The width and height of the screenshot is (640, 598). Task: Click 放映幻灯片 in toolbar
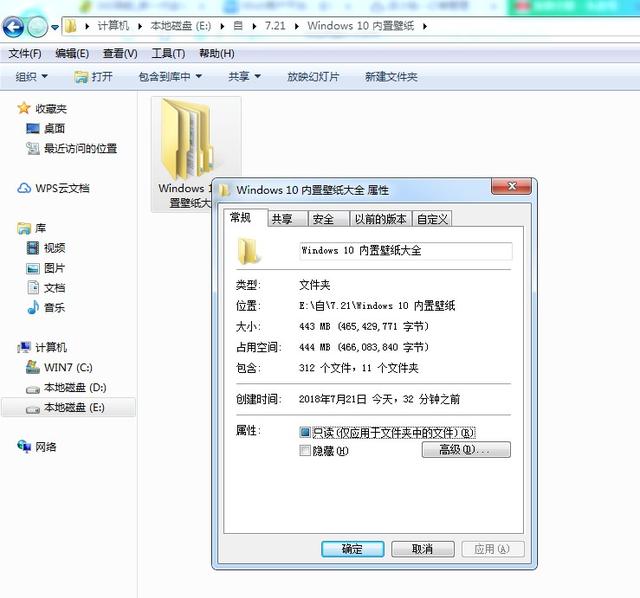313,77
